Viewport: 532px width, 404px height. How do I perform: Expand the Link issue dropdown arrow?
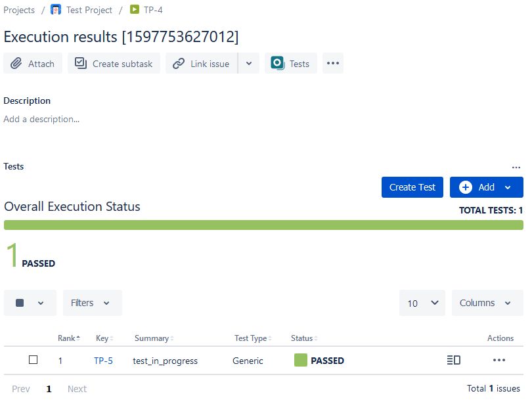pyautogui.click(x=248, y=64)
